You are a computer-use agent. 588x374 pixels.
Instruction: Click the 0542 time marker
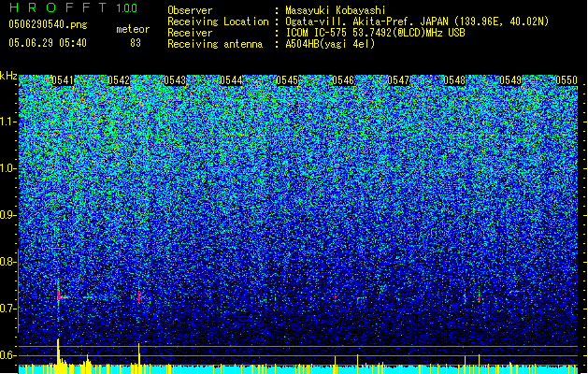coord(119,80)
